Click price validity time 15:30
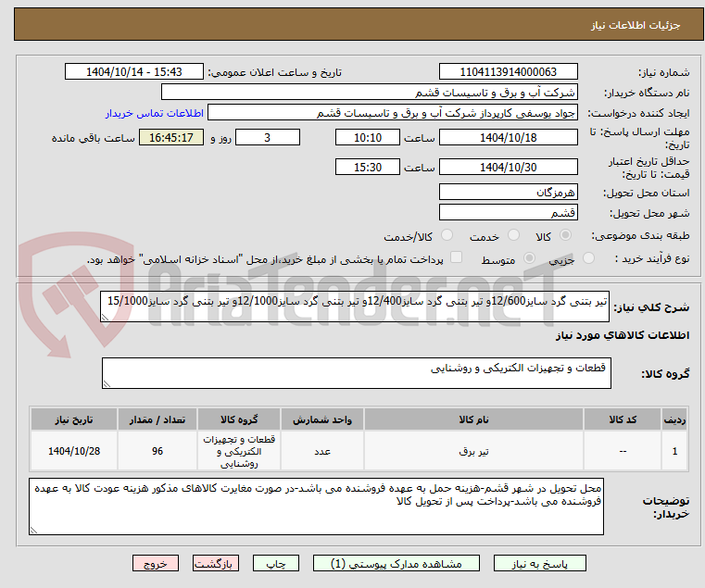705x588 pixels. point(368,168)
